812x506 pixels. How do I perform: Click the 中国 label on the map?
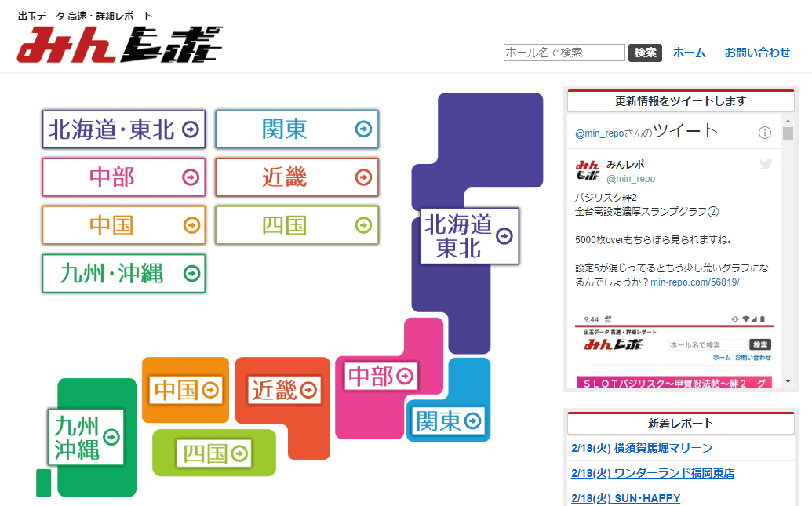coord(187,390)
